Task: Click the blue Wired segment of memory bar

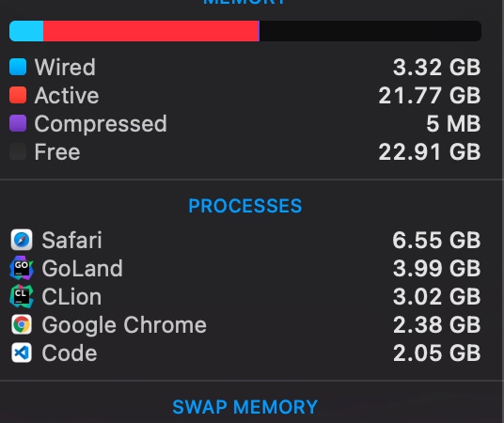Action: coord(26,31)
